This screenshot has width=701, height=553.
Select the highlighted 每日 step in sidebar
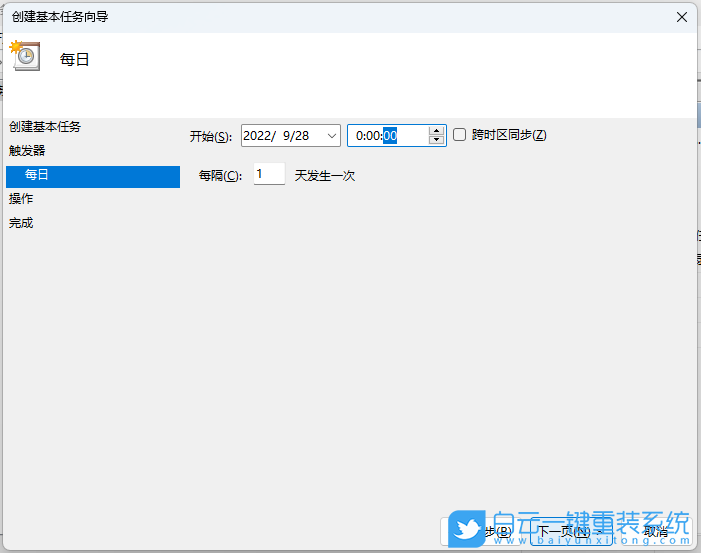coord(93,177)
